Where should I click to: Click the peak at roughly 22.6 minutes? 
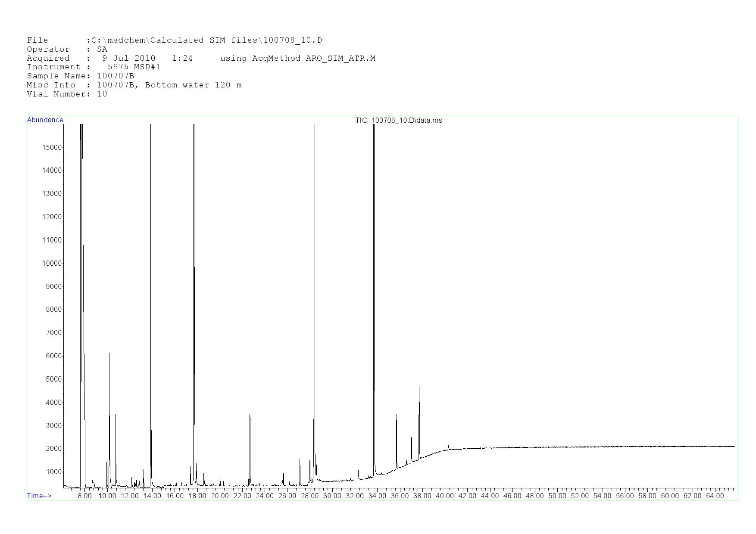(x=250, y=416)
